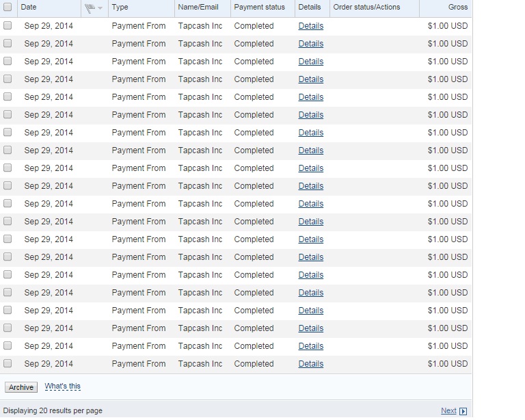Click the Gross column header
525x420 pixels.
pos(458,7)
